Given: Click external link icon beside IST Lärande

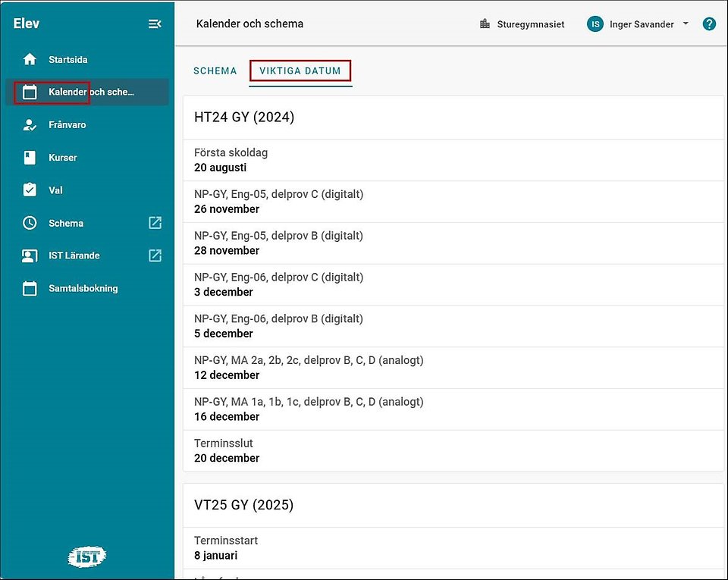Looking at the screenshot, I should pyautogui.click(x=155, y=256).
